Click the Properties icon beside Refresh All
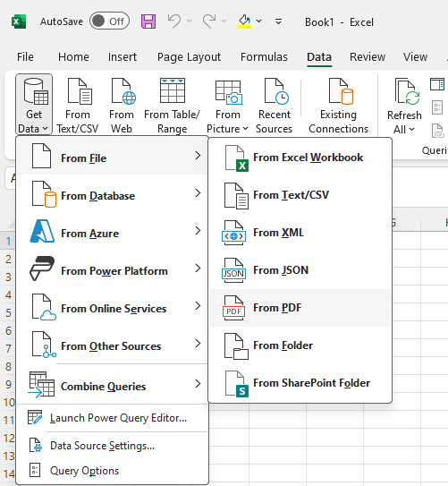This screenshot has height=486, width=448. click(x=437, y=107)
